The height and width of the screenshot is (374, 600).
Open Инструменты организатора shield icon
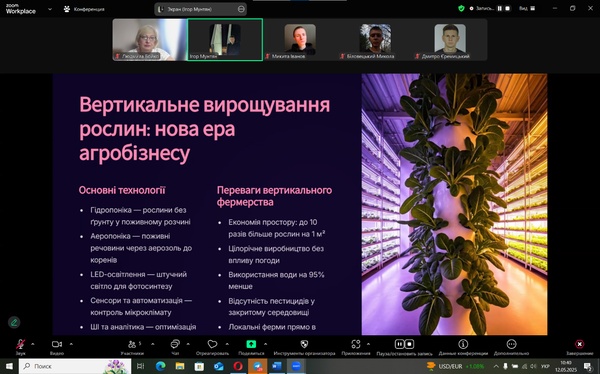pos(304,344)
